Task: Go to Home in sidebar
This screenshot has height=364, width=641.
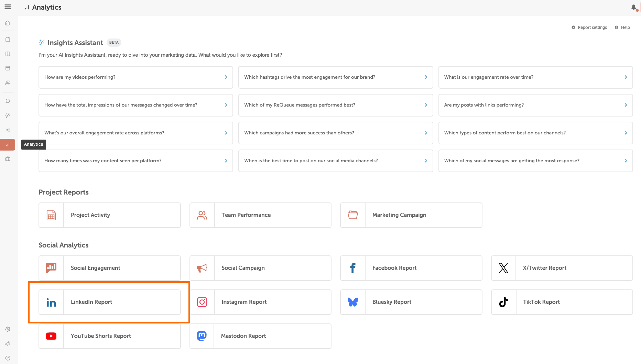Action: click(8, 23)
